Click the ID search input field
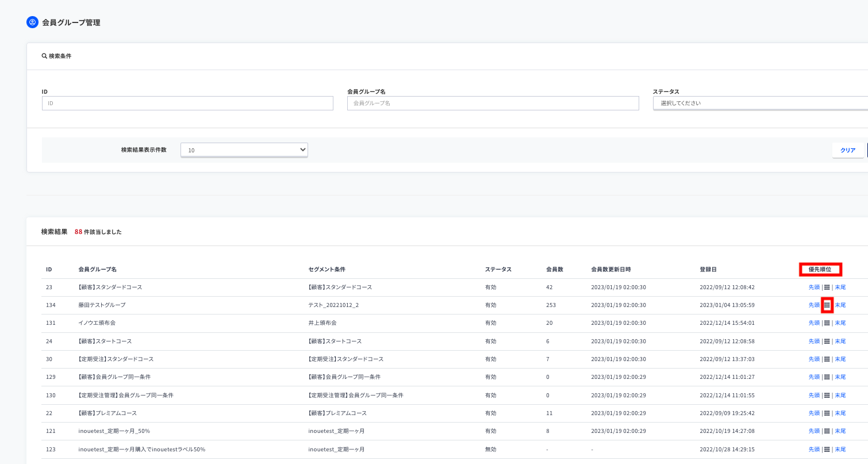868x464 pixels. point(187,103)
